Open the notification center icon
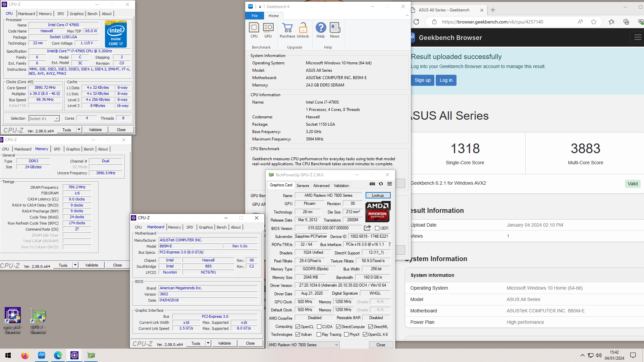Viewport: 644px width, 362px height. pyautogui.click(x=633, y=355)
